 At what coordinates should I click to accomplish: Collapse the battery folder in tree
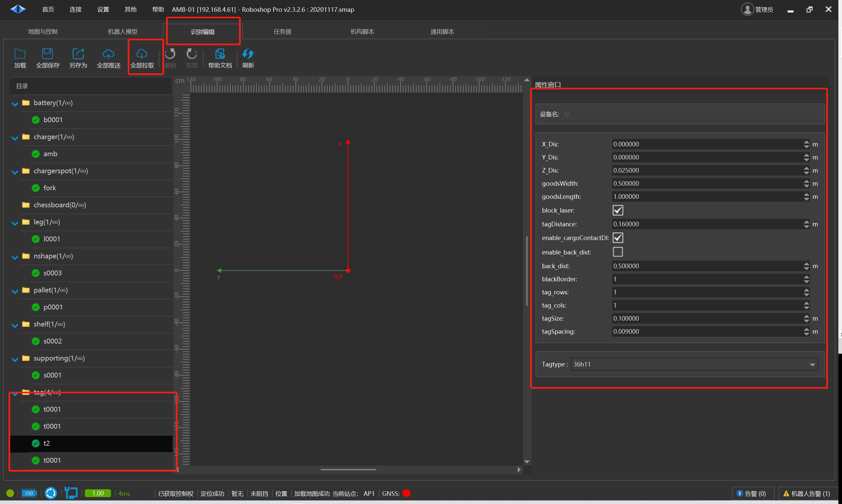[15, 103]
